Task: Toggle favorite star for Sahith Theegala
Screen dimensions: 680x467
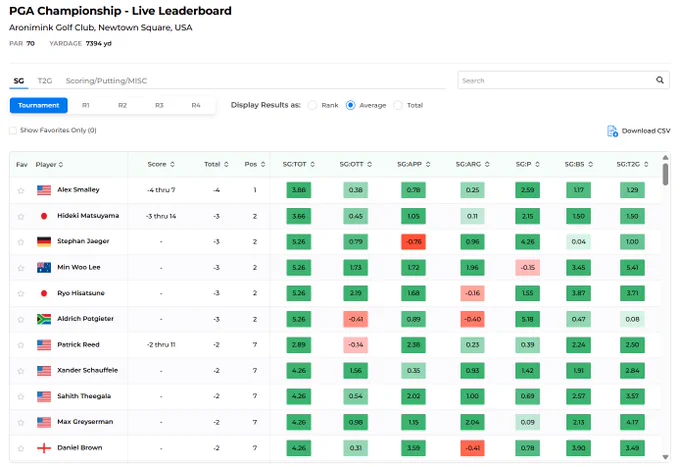Action: click(20, 397)
